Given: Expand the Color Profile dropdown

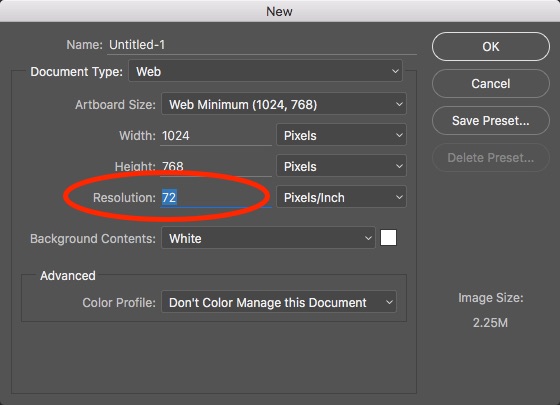Looking at the screenshot, I should tap(279, 302).
